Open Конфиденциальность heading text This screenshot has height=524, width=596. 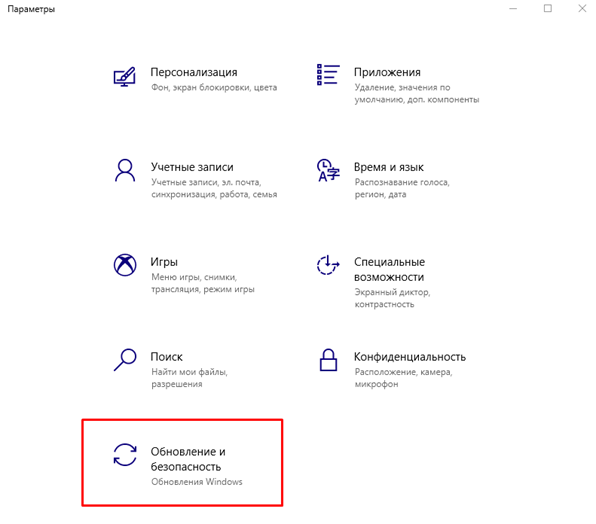410,357
